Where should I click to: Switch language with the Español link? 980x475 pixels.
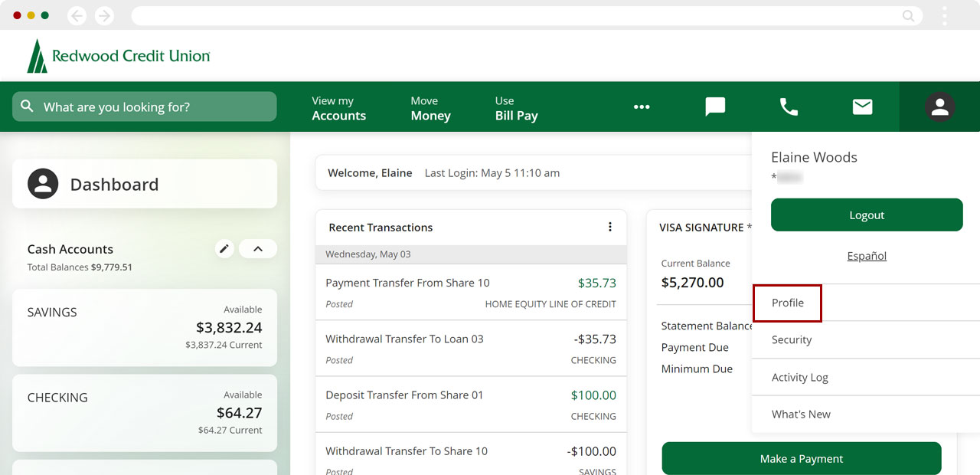(x=867, y=256)
